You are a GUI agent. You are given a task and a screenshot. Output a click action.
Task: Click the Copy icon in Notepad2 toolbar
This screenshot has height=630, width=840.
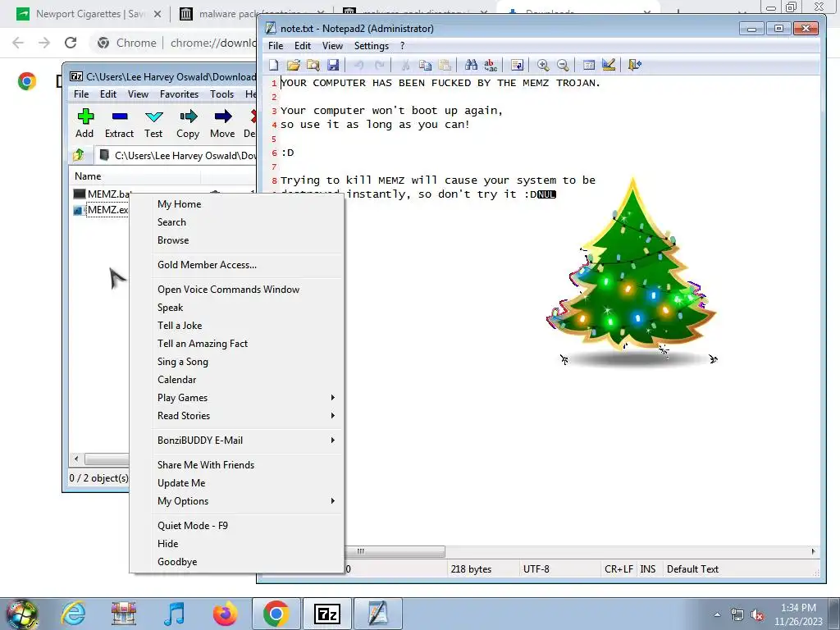(426, 65)
